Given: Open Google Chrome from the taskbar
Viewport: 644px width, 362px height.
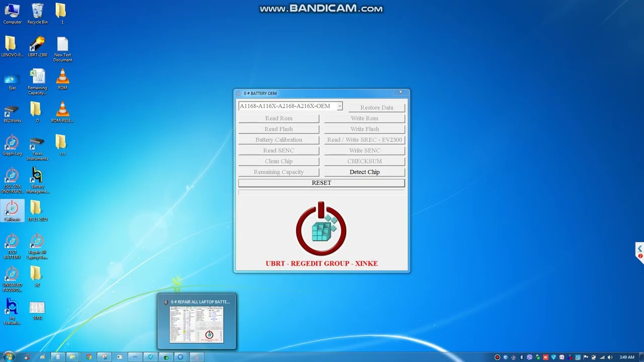Looking at the screenshot, I should pyautogui.click(x=89, y=357).
